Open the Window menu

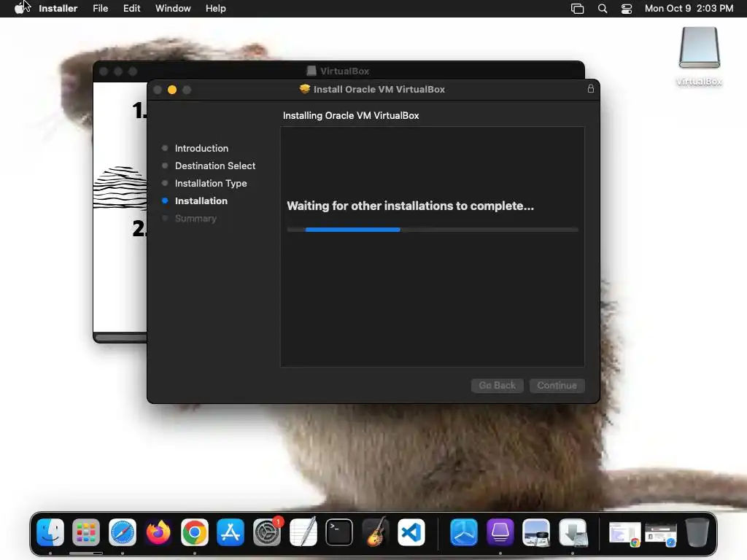click(x=173, y=9)
